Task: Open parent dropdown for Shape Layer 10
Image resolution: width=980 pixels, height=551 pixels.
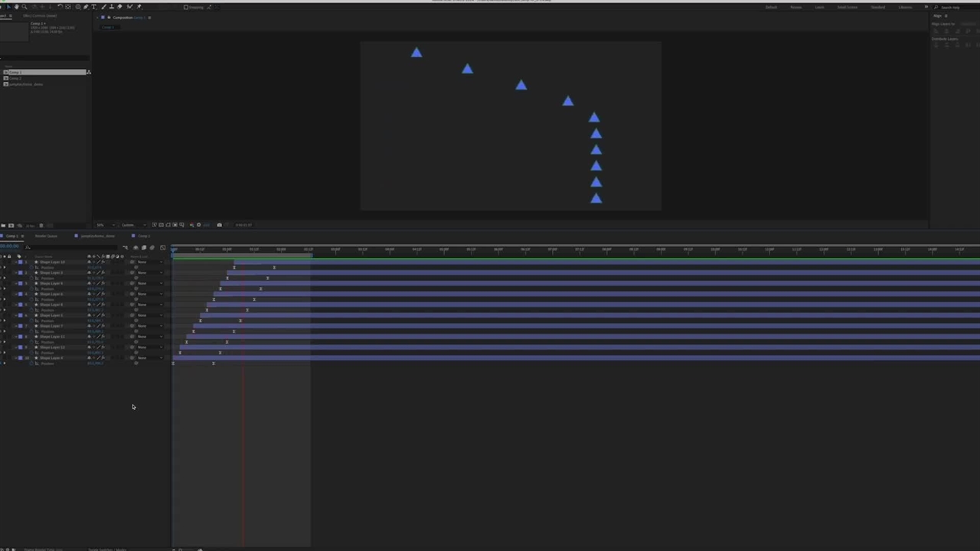Action: [x=150, y=262]
